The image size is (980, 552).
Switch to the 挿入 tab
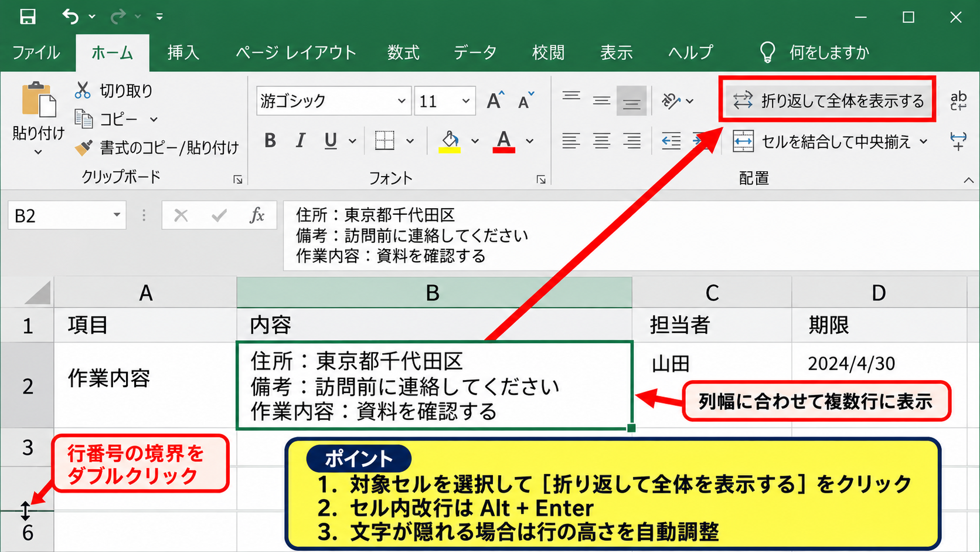tap(183, 53)
